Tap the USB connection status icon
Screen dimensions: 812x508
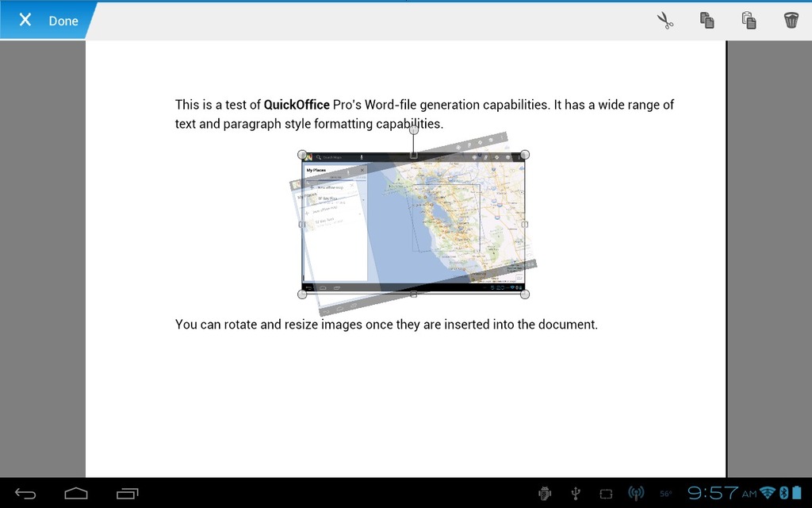[576, 494]
